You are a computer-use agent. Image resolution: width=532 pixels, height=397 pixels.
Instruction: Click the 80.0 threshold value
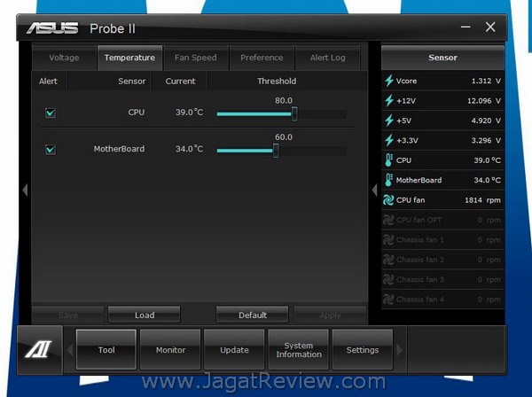(284, 100)
